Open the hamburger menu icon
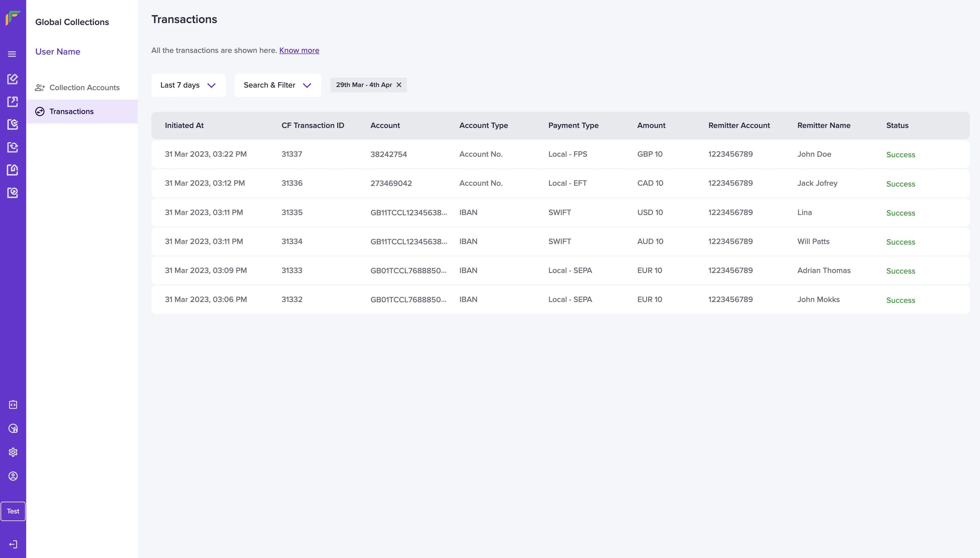The height and width of the screenshot is (558, 980). tap(12, 54)
